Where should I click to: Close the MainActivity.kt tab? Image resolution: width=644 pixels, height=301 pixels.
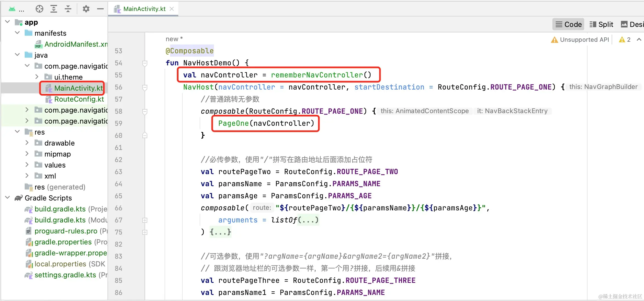pyautogui.click(x=172, y=9)
